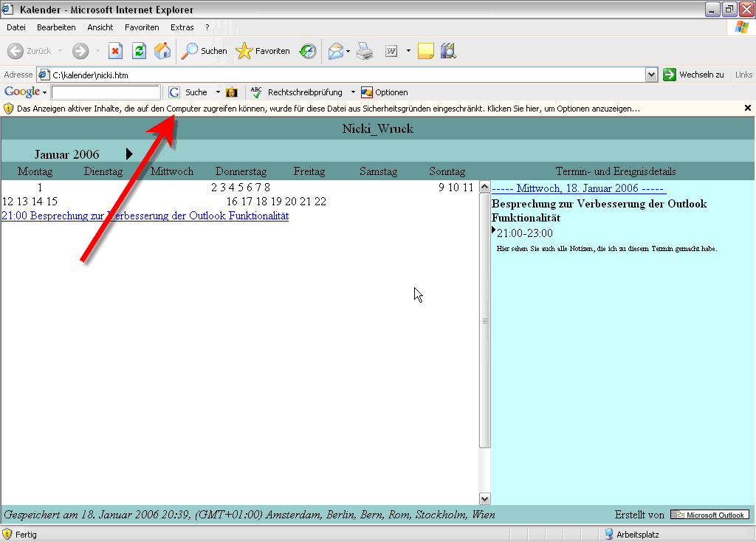This screenshot has width=756, height=542.
Task: Click the Internet Explorer title bar icon
Action: (7, 9)
